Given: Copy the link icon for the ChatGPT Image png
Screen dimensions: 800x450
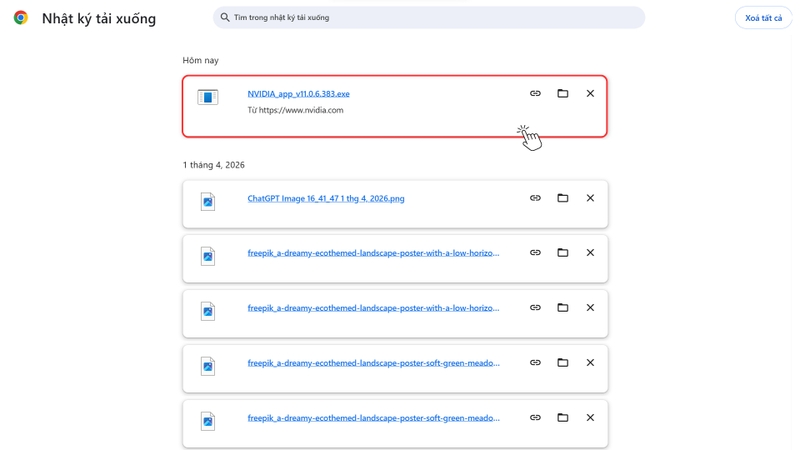Looking at the screenshot, I should coord(535,198).
